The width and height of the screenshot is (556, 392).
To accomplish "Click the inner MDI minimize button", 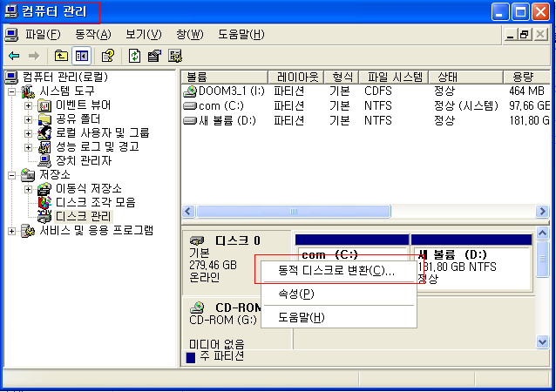I will pos(511,35).
